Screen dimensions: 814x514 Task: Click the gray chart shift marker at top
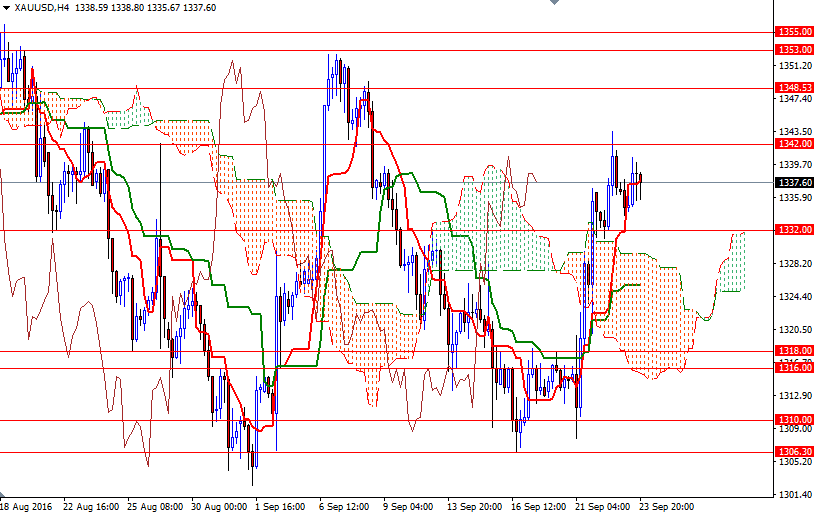point(555,4)
